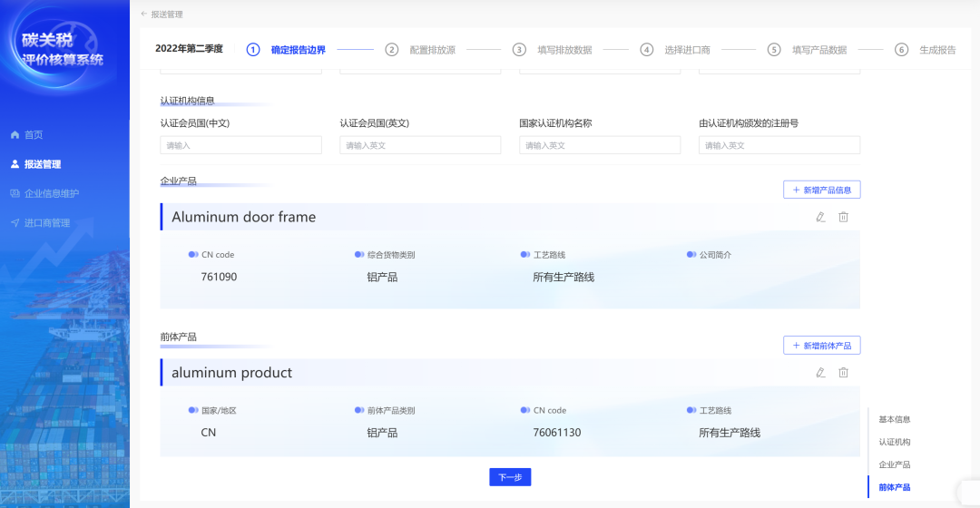This screenshot has width=980, height=508.
Task: Select the 填写产品数据 step label
Action: [x=819, y=49]
